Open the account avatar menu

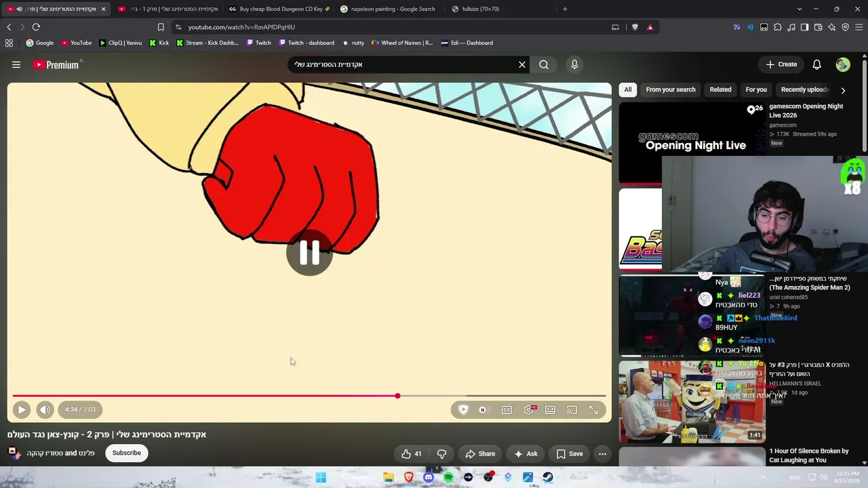tap(843, 64)
